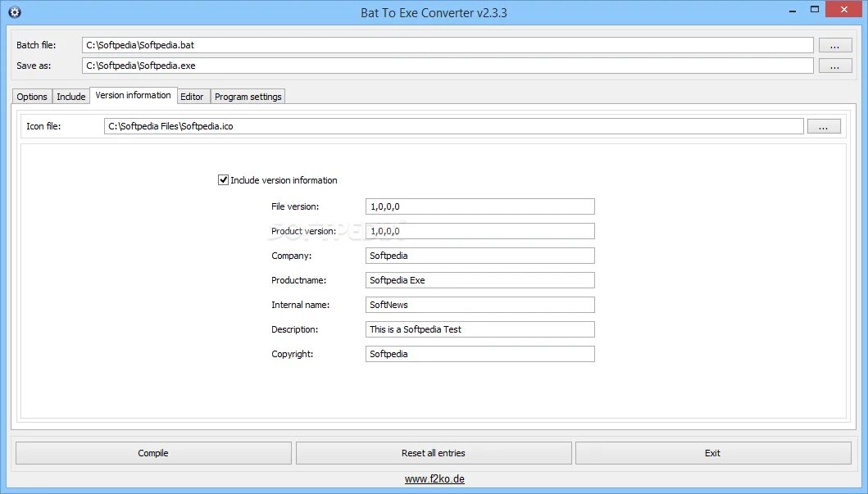Click the Description field

pyautogui.click(x=480, y=329)
